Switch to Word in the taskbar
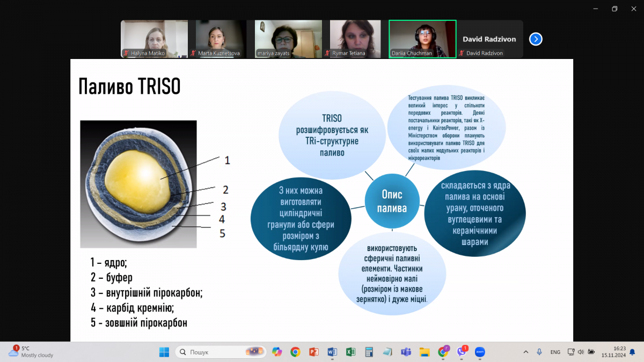The width and height of the screenshot is (644, 362). (x=332, y=352)
